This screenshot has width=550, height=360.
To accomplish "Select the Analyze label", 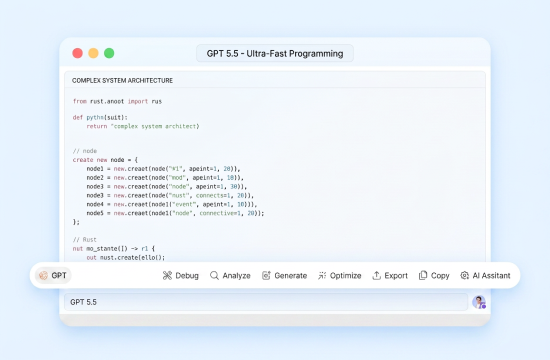I will [x=236, y=276].
